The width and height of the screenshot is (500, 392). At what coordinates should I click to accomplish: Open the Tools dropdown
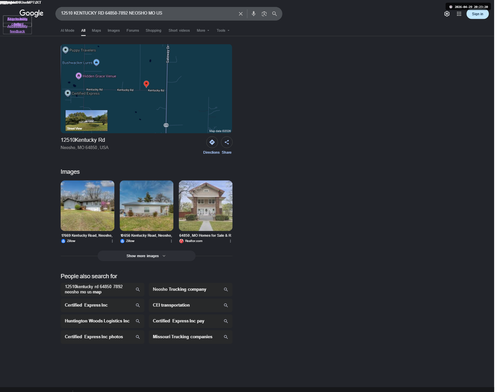(223, 30)
